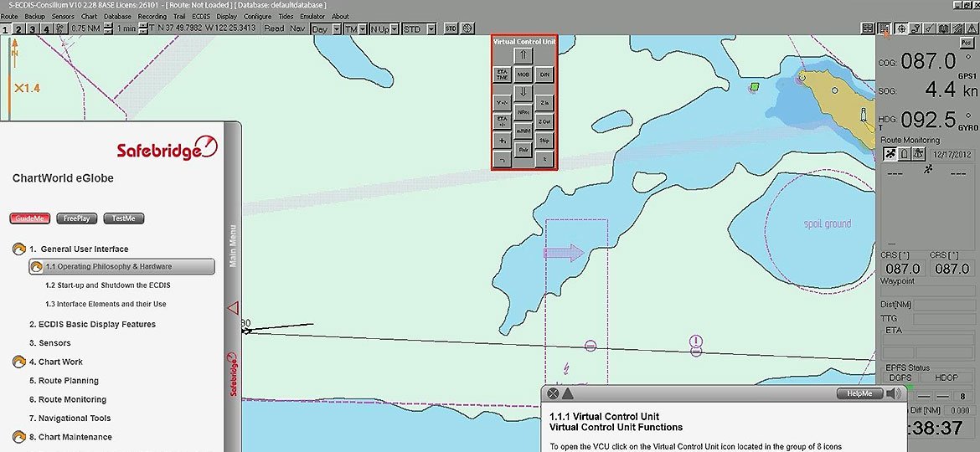
Task: Click the checkmark toolbar icon
Action: point(929,28)
